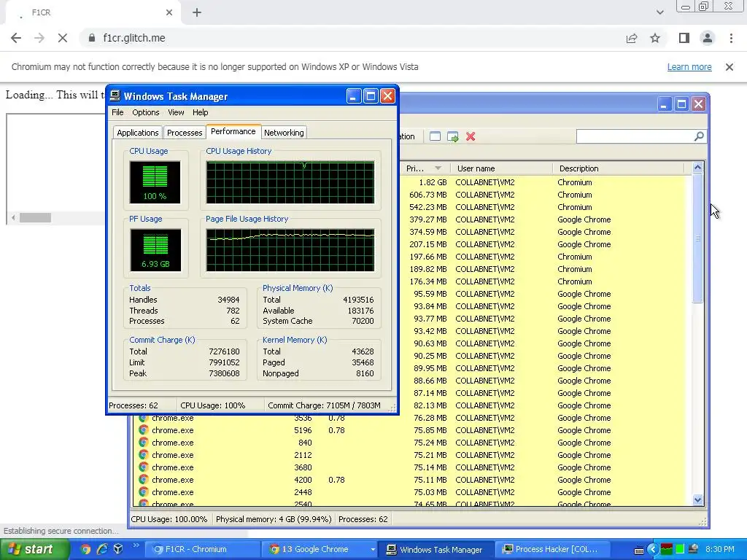Close the F1CR browser tab
Image resolution: width=747 pixels, height=560 pixels.
(x=169, y=13)
